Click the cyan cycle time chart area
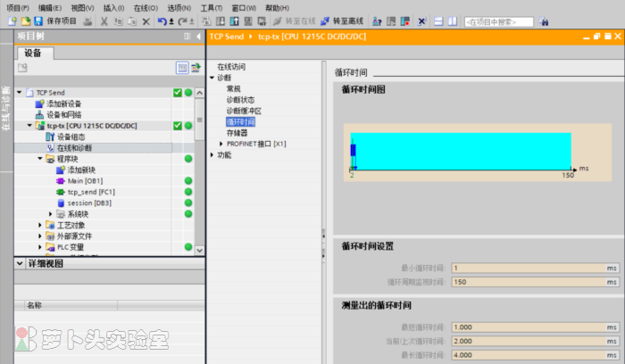Screen dimensions: 625x364 click(x=462, y=152)
